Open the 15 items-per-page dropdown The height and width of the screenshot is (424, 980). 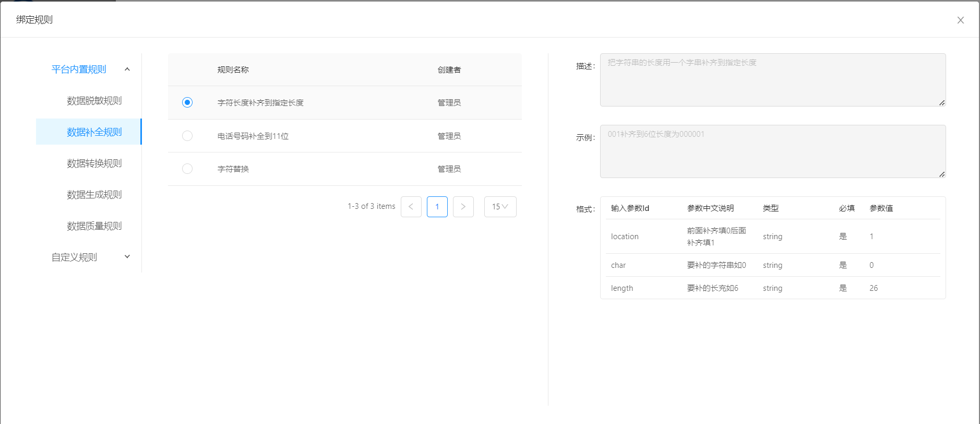point(500,207)
